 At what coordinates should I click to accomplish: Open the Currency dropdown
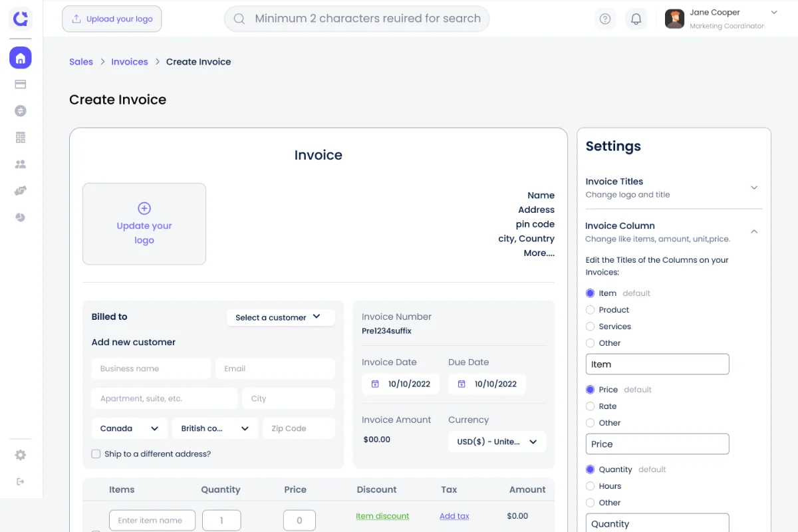(x=497, y=442)
